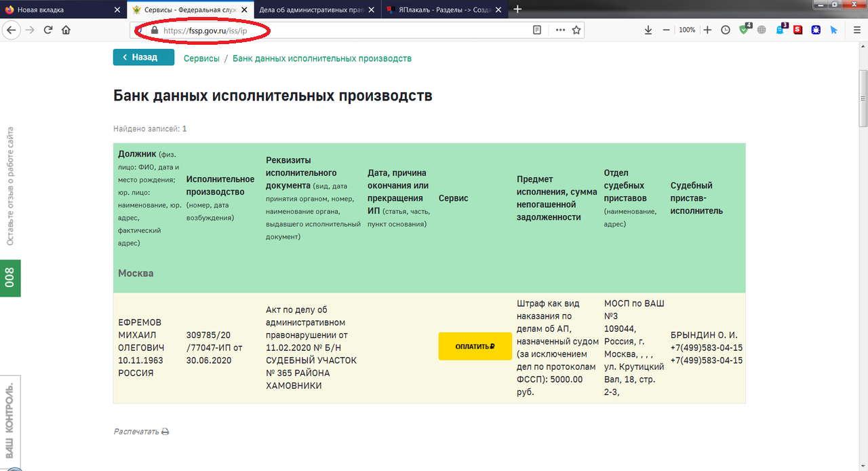Switch to the Новая вкладка tab
The height and width of the screenshot is (471, 868).
(x=64, y=10)
